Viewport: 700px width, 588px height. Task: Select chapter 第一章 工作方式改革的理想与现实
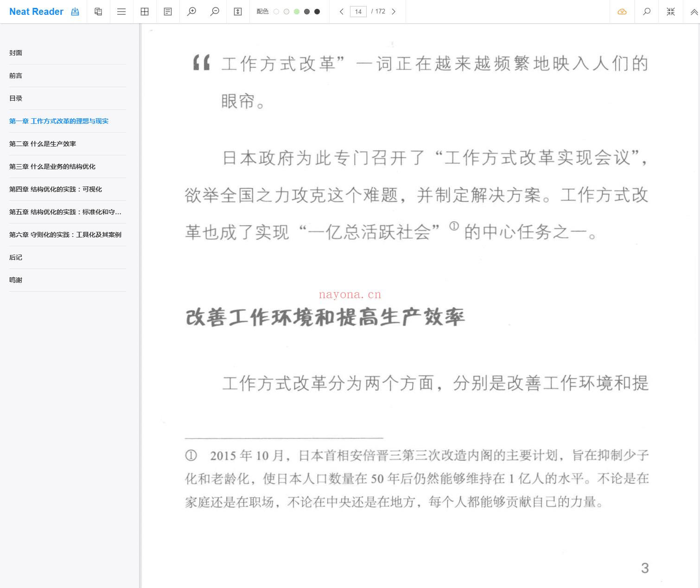click(68, 121)
